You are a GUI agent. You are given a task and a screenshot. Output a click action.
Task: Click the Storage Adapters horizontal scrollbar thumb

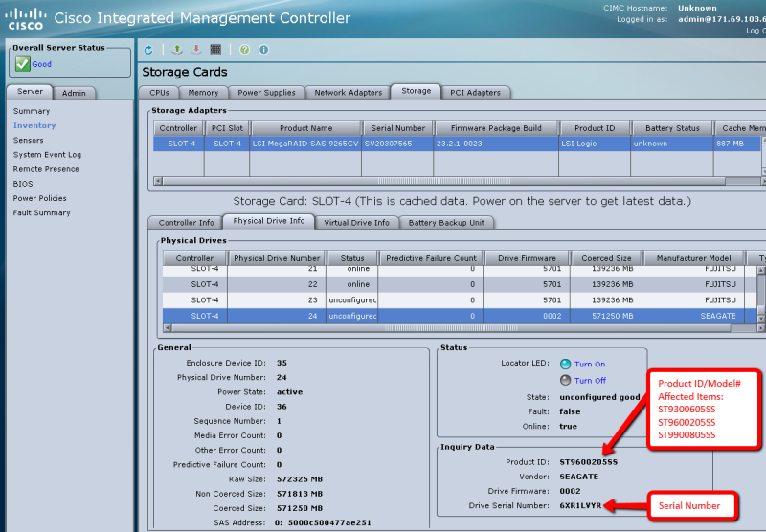pos(443,181)
